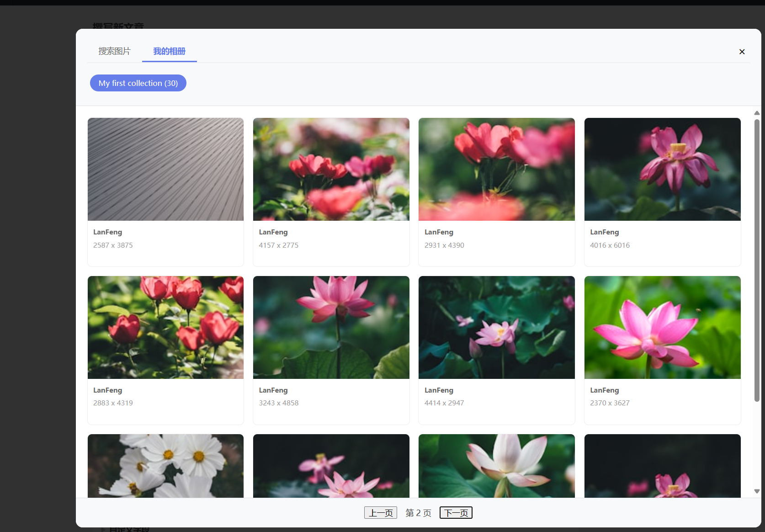Go to the previous page with 上一页
765x532 pixels.
[380, 512]
